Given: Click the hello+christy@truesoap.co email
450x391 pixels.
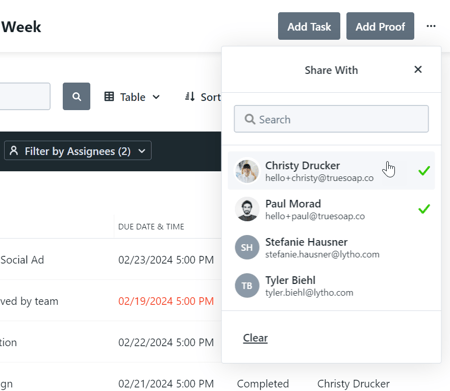Looking at the screenshot, I should pos(319,178).
